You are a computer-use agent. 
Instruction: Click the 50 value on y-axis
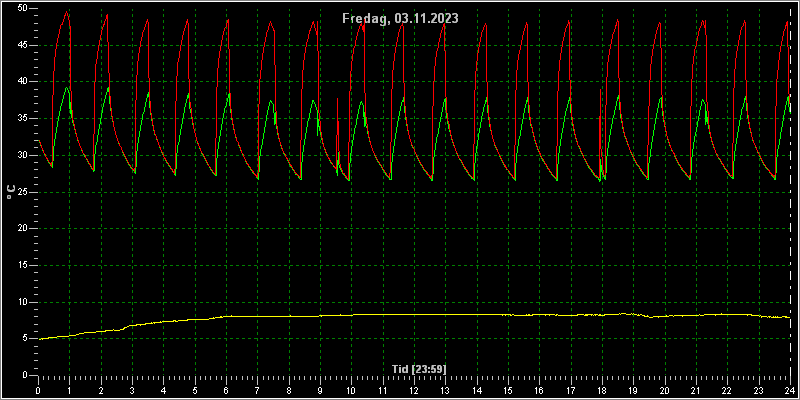click(x=22, y=9)
